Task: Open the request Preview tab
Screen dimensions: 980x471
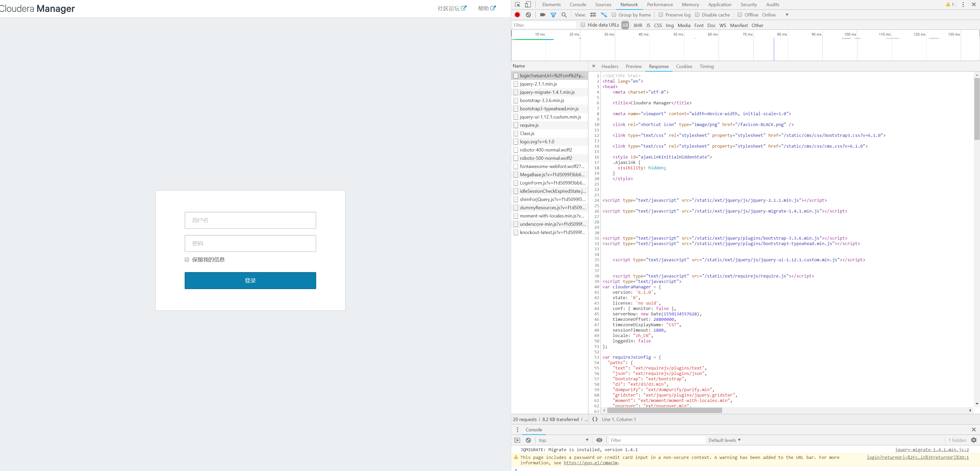Action: coord(633,66)
